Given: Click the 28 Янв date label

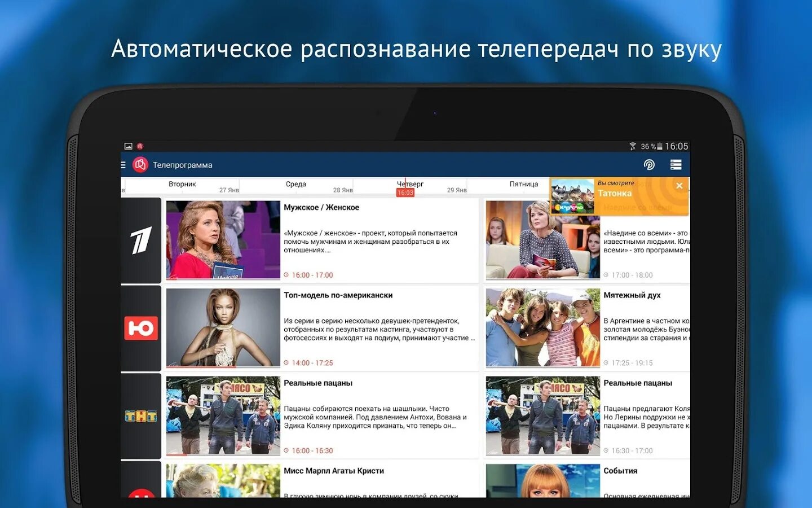Looking at the screenshot, I should [x=343, y=190].
